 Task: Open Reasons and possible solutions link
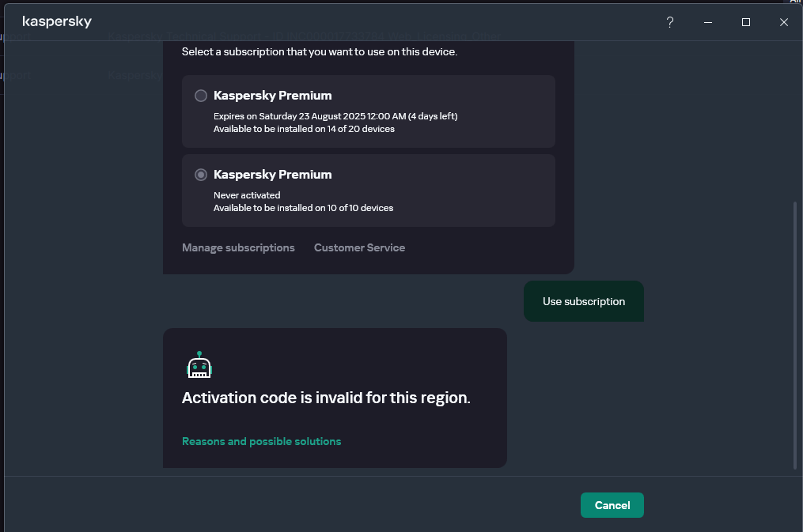261,441
